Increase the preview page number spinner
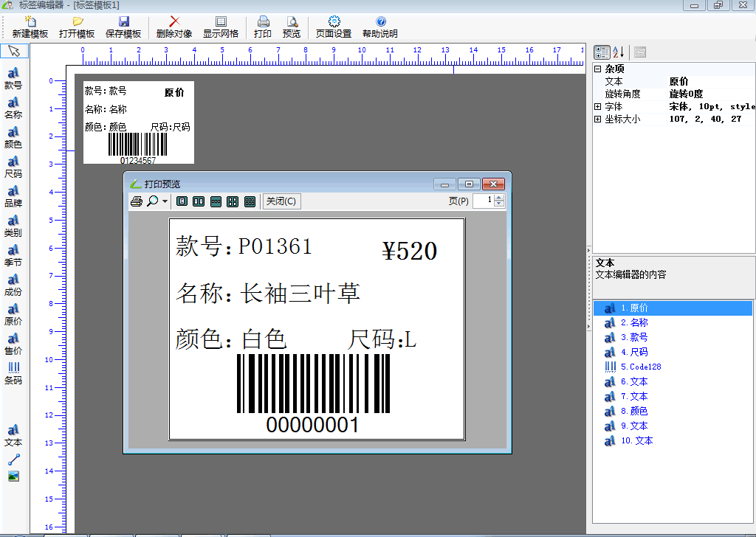Image resolution: width=756 pixels, height=537 pixels. (500, 198)
